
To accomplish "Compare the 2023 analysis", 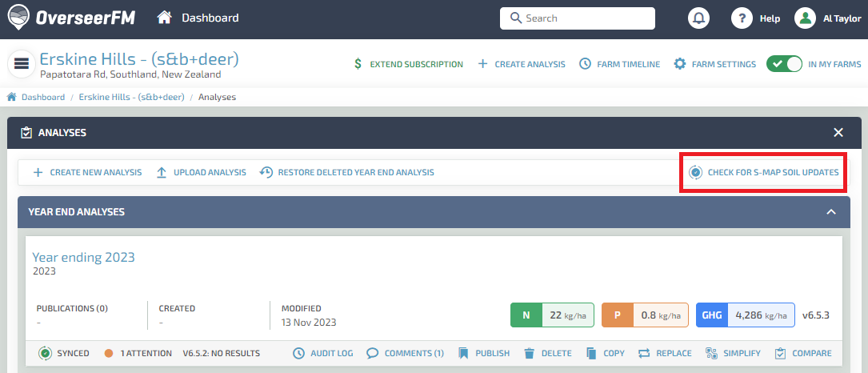I will [802, 353].
